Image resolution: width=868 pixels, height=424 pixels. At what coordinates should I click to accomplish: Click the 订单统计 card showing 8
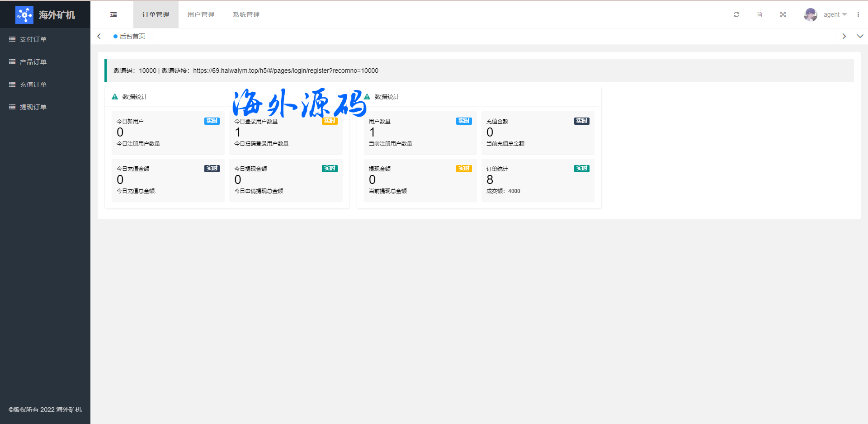click(538, 180)
